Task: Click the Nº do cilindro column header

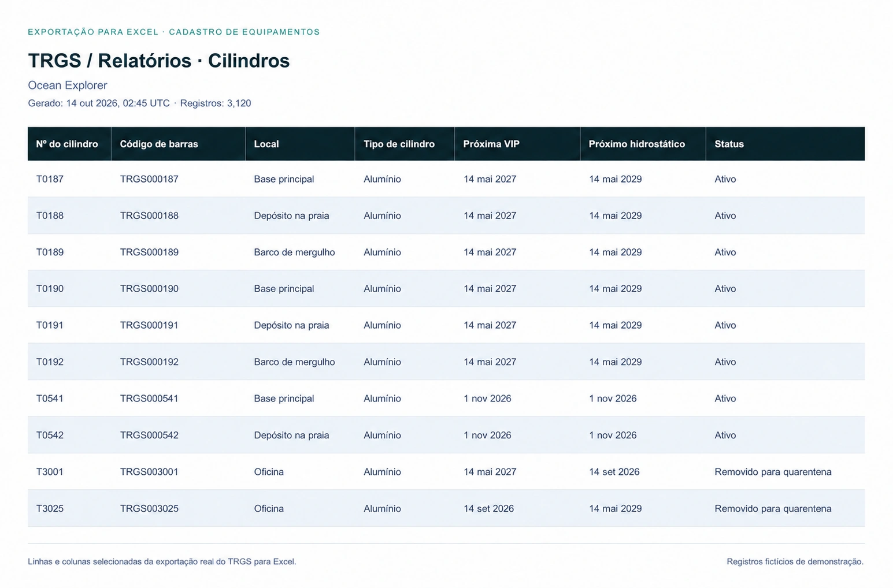Action: click(x=69, y=144)
